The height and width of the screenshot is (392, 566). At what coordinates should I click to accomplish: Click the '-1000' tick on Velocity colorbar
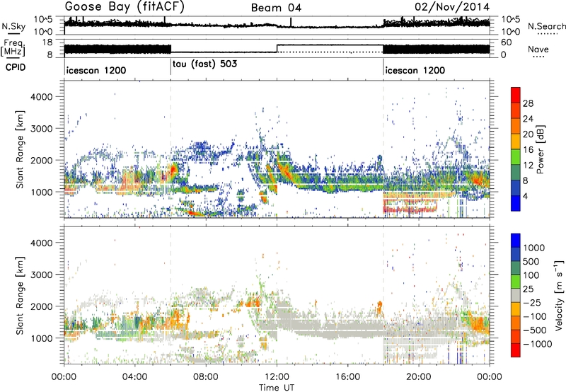[x=538, y=344]
